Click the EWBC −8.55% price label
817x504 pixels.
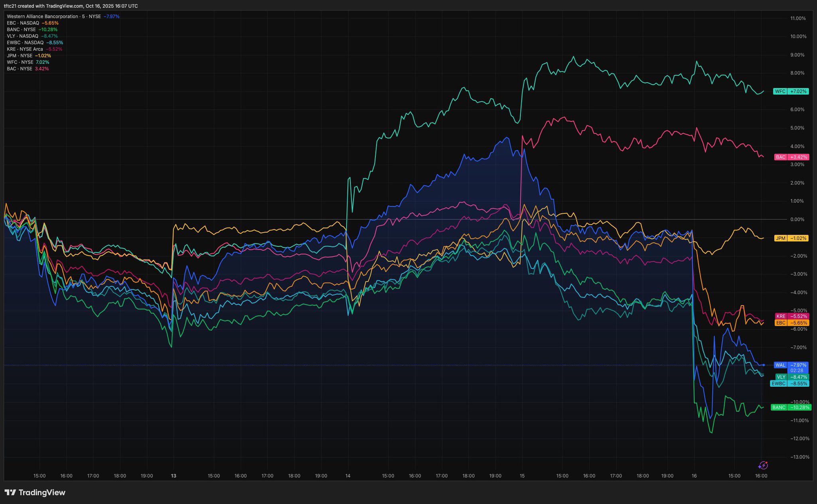[789, 384]
